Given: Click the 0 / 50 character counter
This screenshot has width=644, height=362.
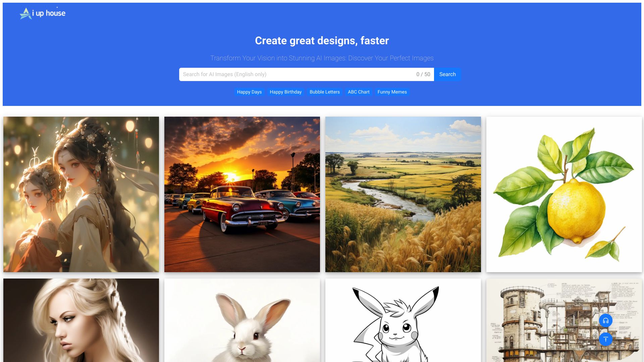Looking at the screenshot, I should point(423,74).
